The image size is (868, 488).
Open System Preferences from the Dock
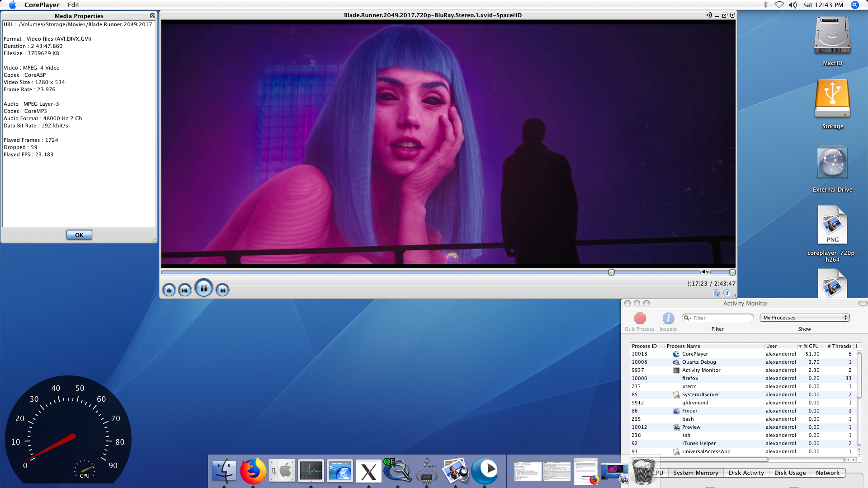(282, 471)
